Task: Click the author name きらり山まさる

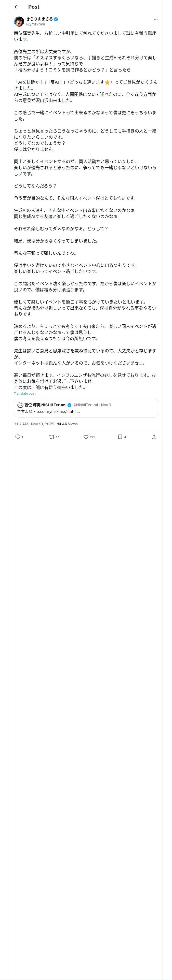Action: pos(39,19)
